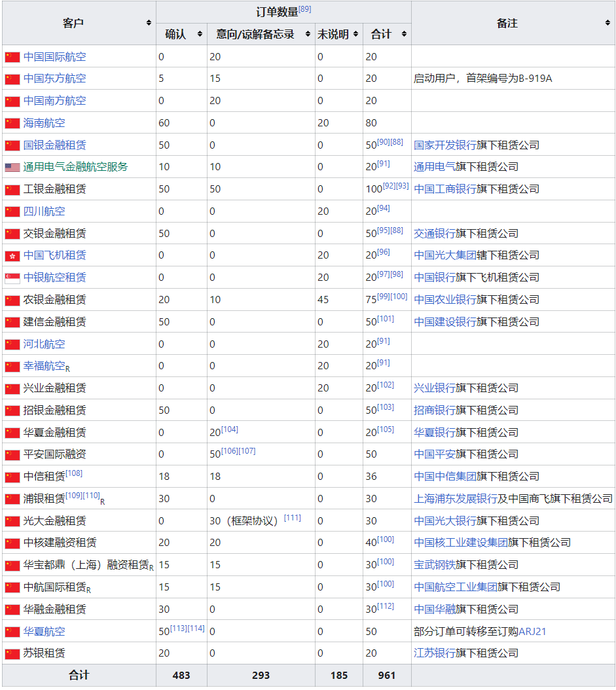Screen dimensions: 616x690
Task: Open citation [96] in 中国飞机租赁 row
Action: 383,252
